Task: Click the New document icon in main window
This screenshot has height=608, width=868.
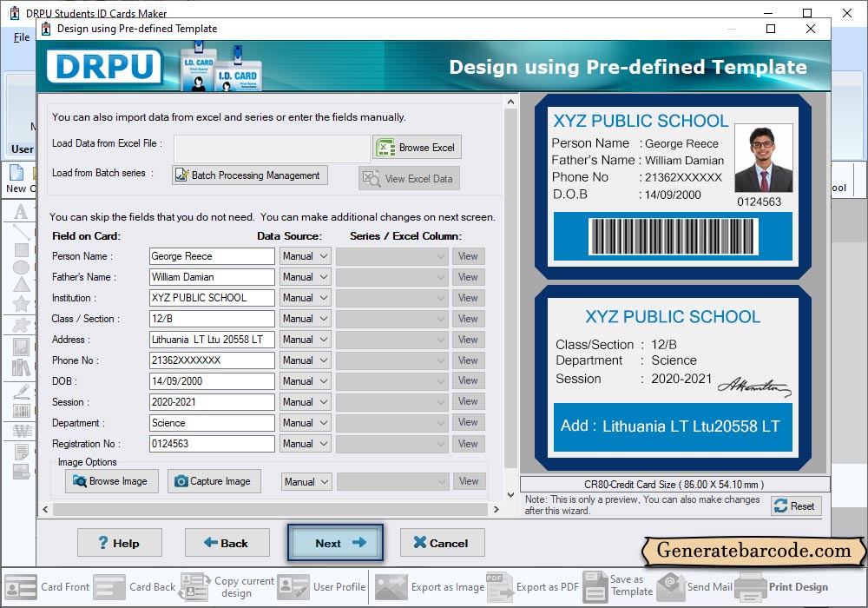Action: [16, 174]
